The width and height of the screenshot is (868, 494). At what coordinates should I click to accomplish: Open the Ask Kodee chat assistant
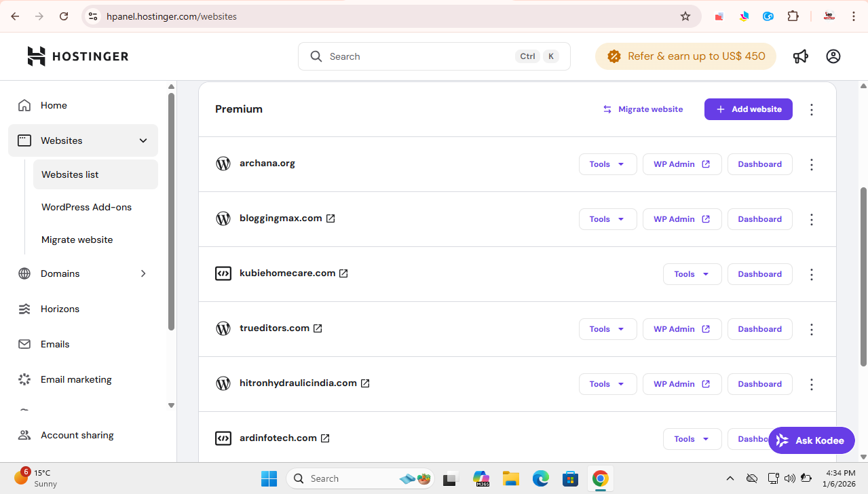pos(811,440)
